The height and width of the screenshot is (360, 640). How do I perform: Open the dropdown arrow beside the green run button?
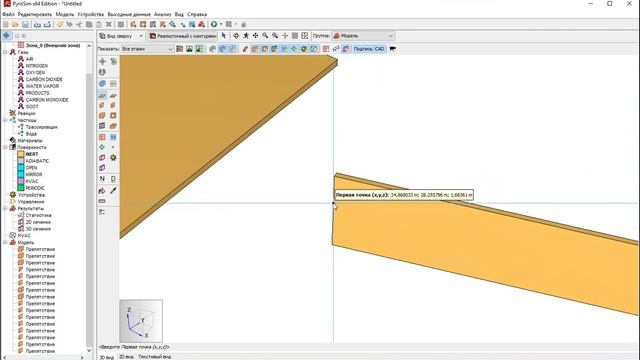(x=221, y=24)
